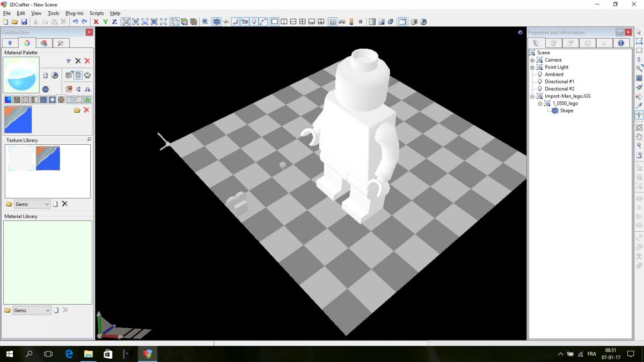This screenshot has width=644, height=362.
Task: Save the scene with the floppy disk icon
Action: point(24,21)
